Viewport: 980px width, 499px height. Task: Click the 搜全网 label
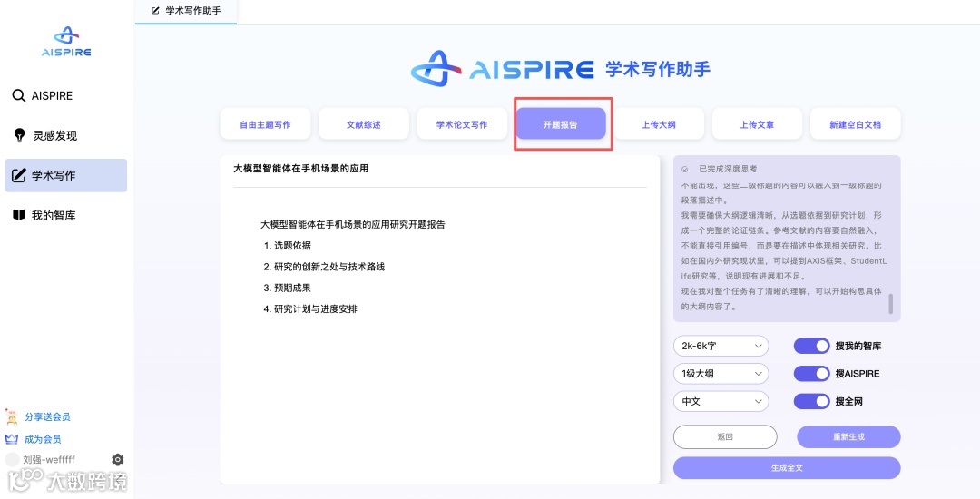pos(848,402)
